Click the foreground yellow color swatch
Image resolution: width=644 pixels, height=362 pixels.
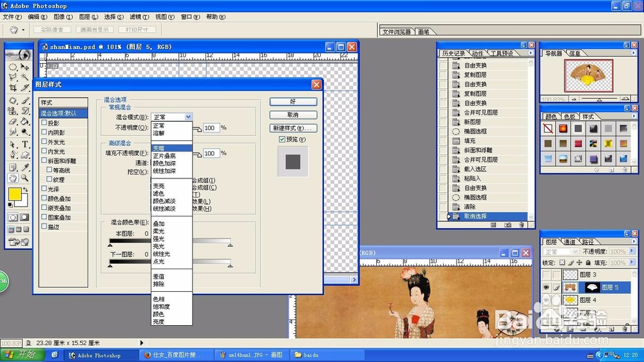15,195
